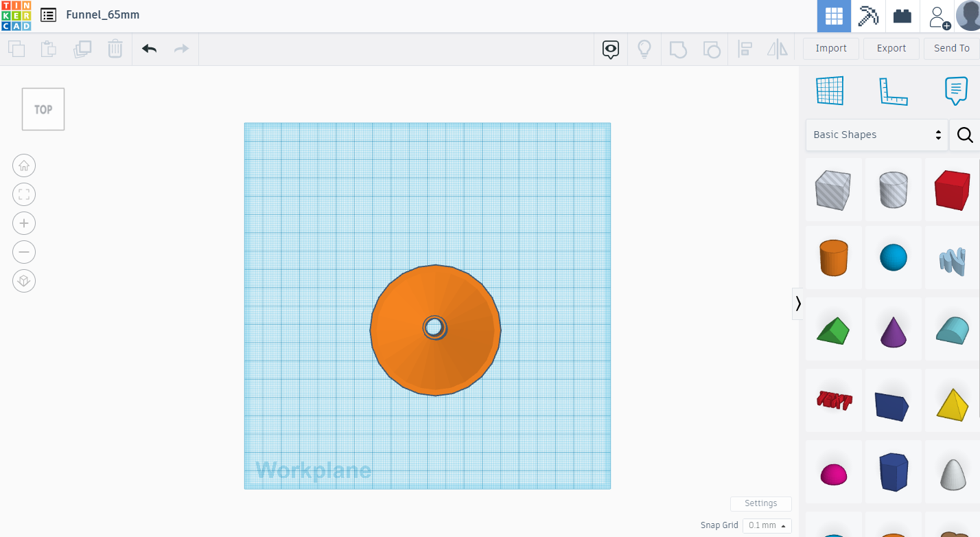Click the Import button

(x=831, y=48)
